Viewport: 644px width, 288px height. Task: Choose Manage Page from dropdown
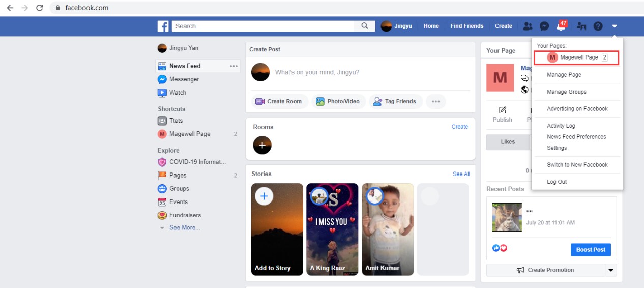(564, 75)
